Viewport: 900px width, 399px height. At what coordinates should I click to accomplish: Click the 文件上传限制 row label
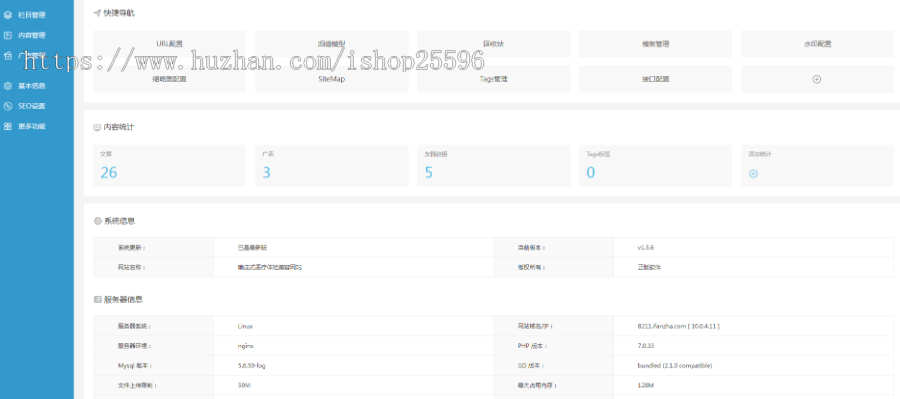coord(137,385)
